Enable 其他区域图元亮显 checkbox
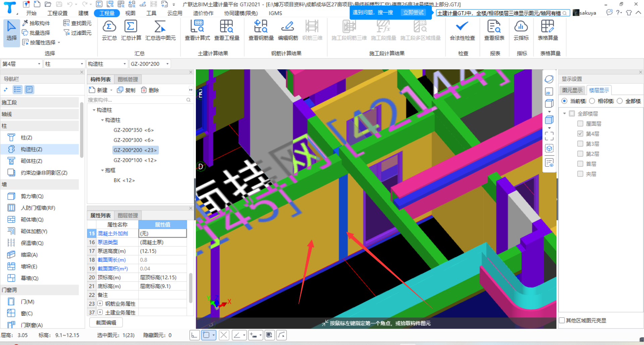This screenshot has height=345, width=644. click(562, 320)
